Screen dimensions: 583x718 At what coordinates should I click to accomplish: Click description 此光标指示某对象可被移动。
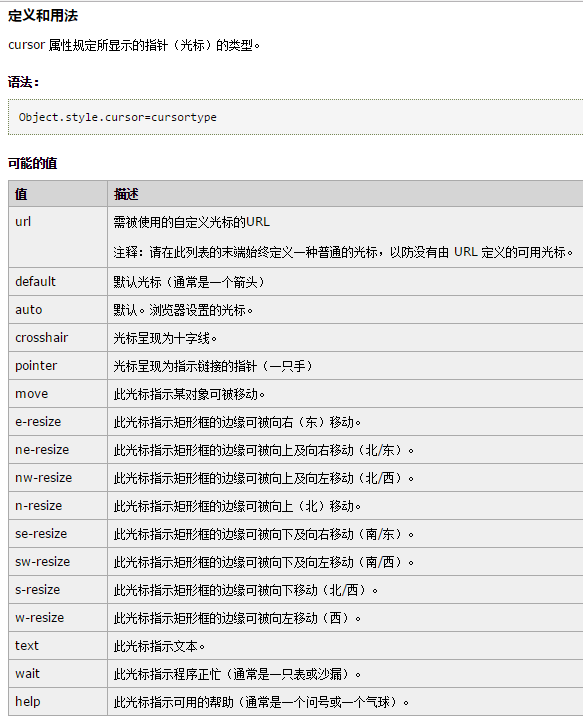pyautogui.click(x=190, y=394)
